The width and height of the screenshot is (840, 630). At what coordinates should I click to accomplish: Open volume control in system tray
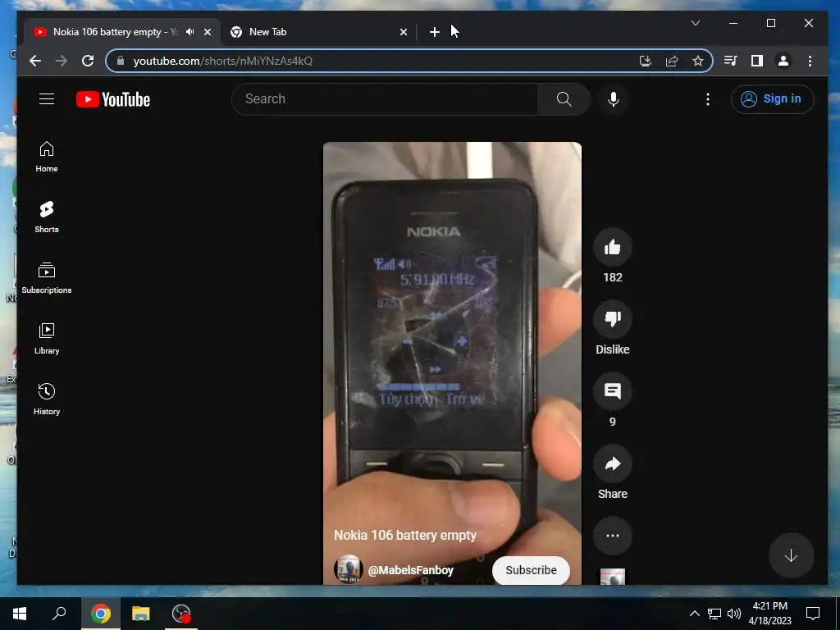click(734, 614)
